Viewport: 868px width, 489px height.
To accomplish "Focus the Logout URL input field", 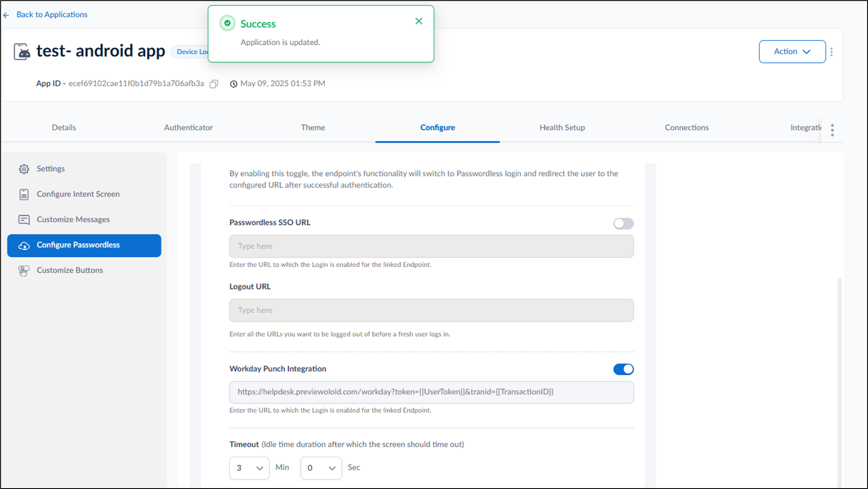I will tap(431, 310).
